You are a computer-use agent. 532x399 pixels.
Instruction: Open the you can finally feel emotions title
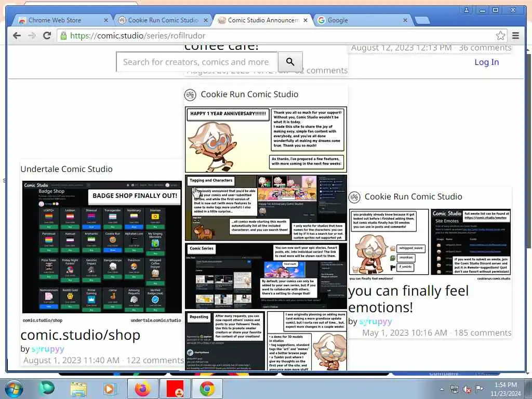point(408,299)
